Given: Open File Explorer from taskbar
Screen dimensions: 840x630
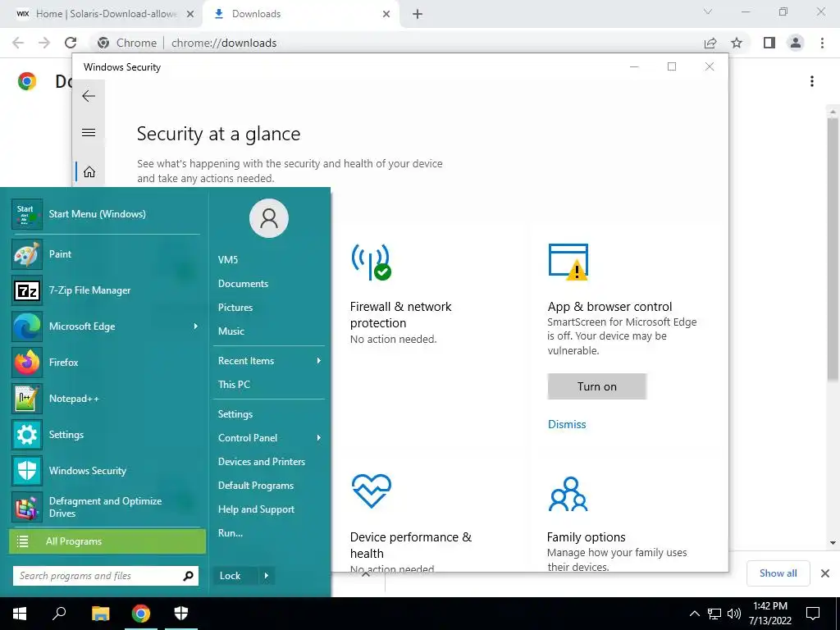Looking at the screenshot, I should pos(100,614).
